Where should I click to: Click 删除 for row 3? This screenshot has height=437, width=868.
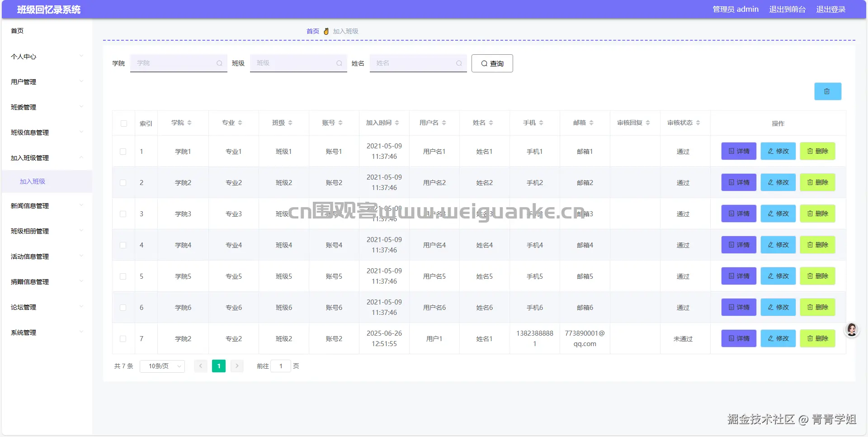[x=817, y=214]
